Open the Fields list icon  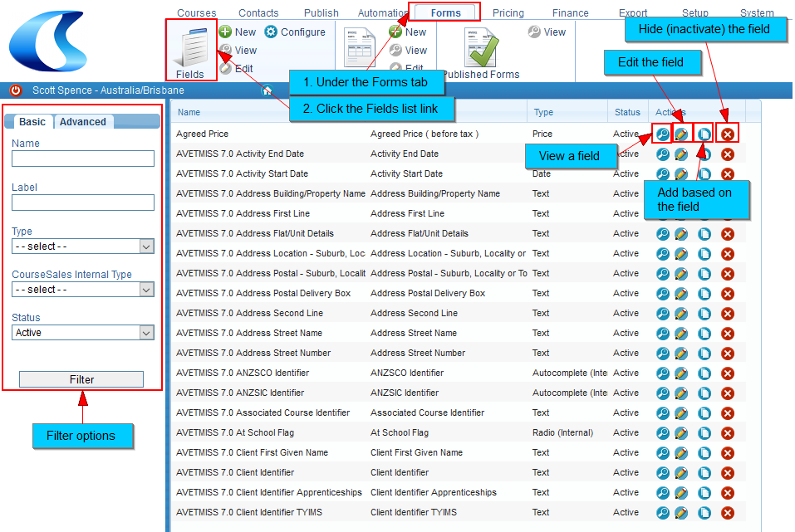[x=190, y=48]
